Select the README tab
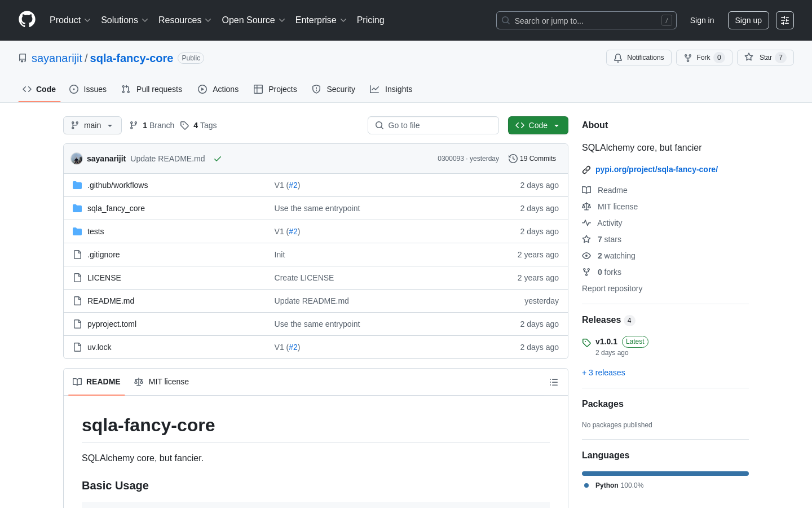The width and height of the screenshot is (812, 508). click(x=96, y=382)
